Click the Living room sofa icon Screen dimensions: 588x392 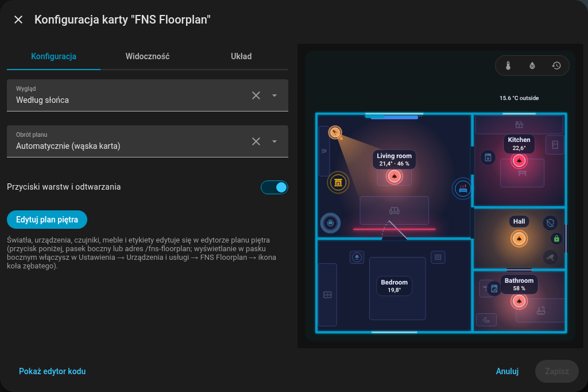pos(394,210)
